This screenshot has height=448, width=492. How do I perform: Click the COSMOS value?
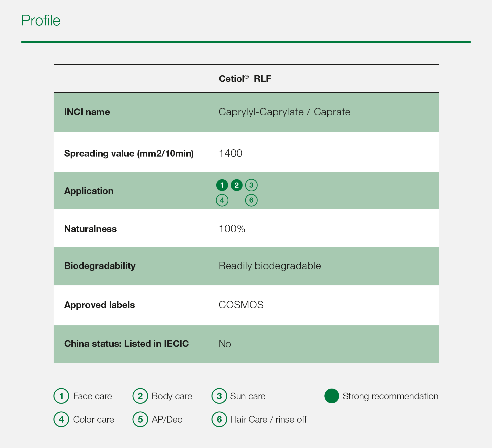(x=241, y=305)
